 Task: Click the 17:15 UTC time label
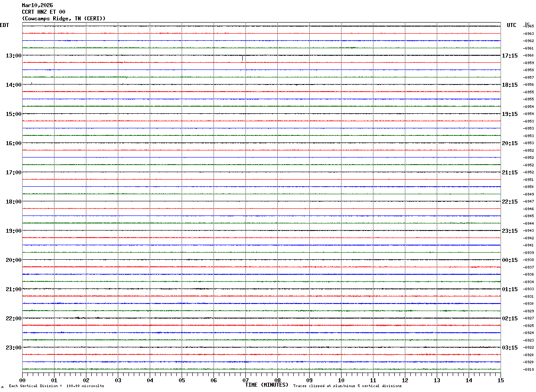pos(510,56)
